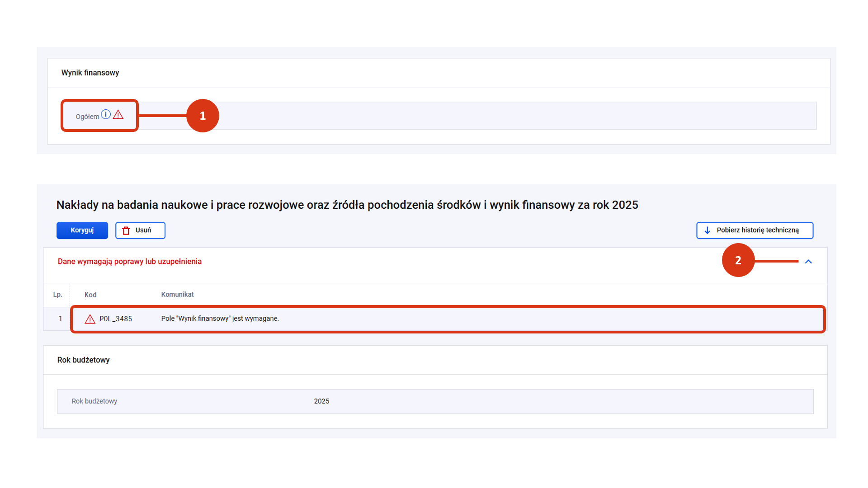
Task: Click the red numbered marker 2
Action: point(738,260)
